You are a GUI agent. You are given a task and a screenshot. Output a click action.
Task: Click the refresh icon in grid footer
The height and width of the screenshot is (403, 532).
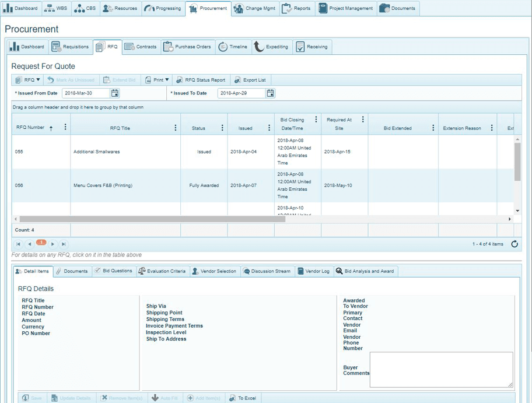[514, 244]
